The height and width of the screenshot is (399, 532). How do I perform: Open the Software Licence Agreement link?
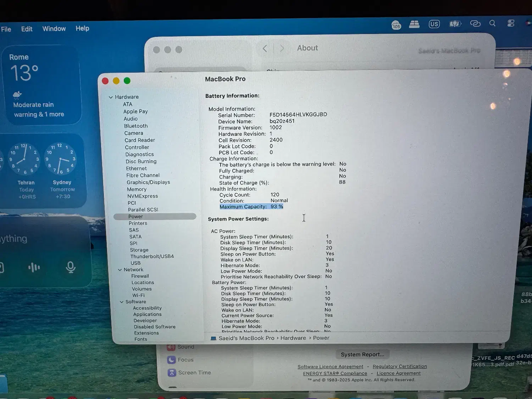(x=330, y=366)
